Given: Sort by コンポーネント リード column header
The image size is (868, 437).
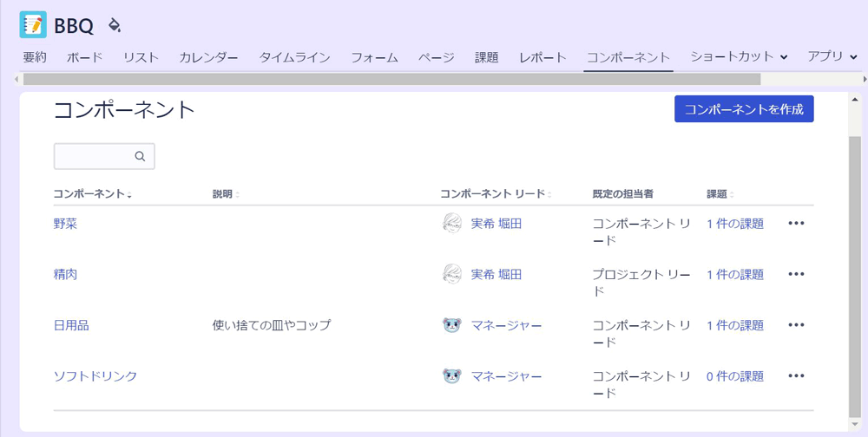Looking at the screenshot, I should pos(496,194).
